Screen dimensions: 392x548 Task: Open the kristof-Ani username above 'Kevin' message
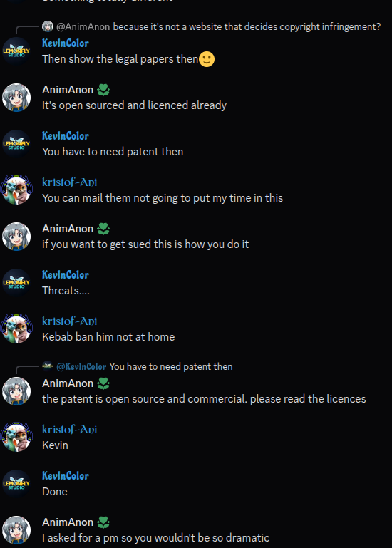[70, 430]
